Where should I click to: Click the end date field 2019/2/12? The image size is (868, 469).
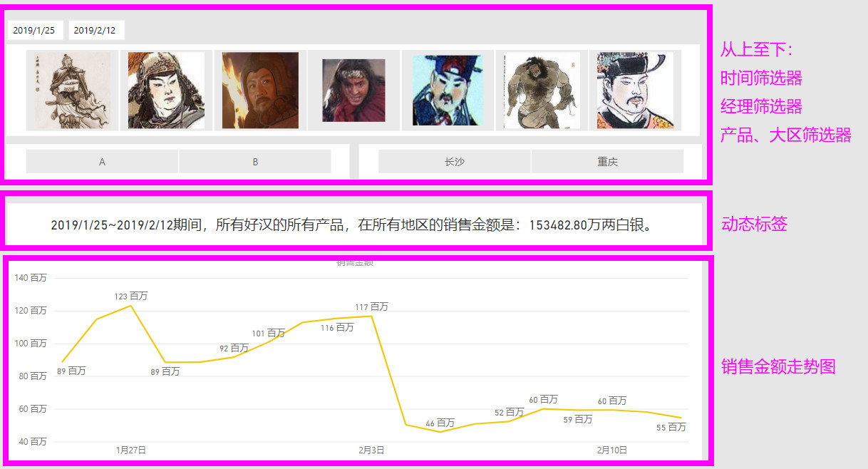point(96,30)
